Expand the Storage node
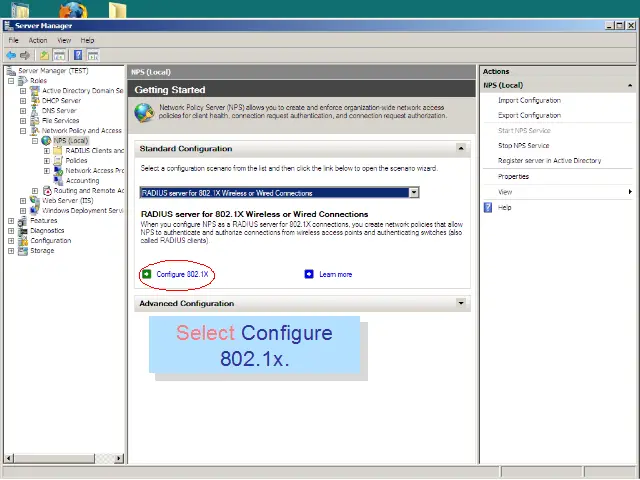Viewport: 640px width, 480px height. 11,251
